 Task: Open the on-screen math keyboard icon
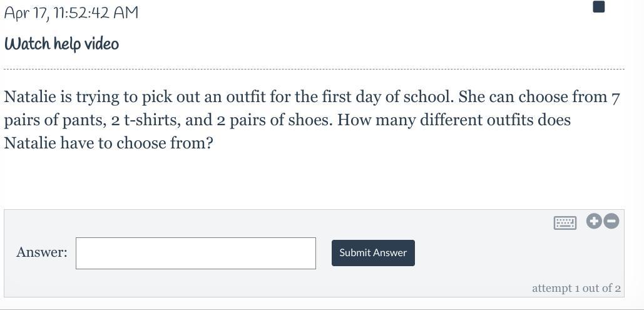click(565, 222)
